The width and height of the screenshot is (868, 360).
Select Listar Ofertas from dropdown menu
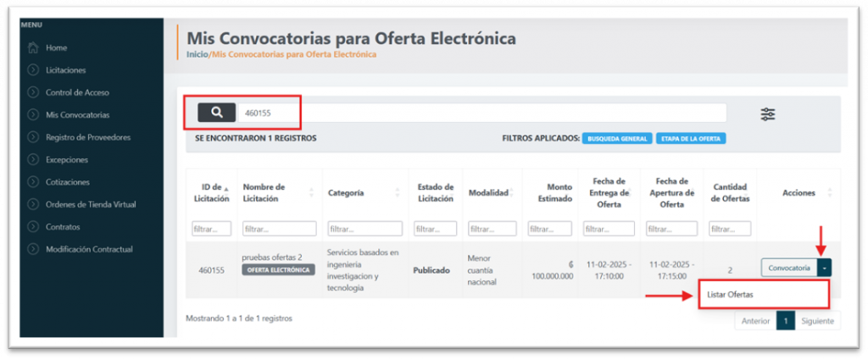tap(730, 294)
